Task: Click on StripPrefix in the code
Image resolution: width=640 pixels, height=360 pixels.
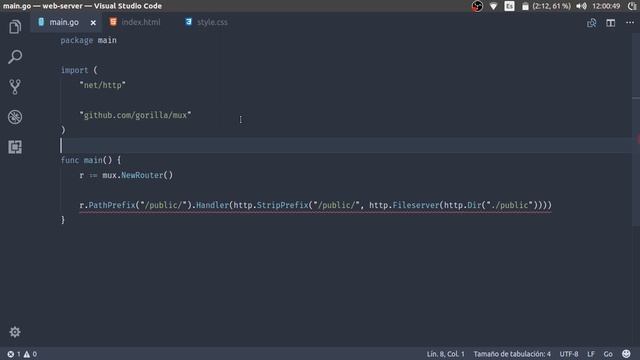Action: [282, 205]
